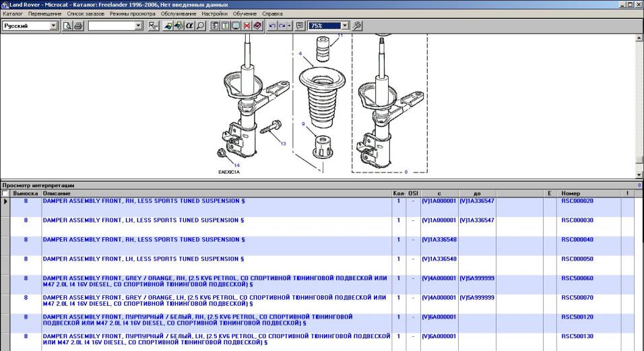Click the magnifying glass search icon
This screenshot has width=644, height=351.
point(200,26)
